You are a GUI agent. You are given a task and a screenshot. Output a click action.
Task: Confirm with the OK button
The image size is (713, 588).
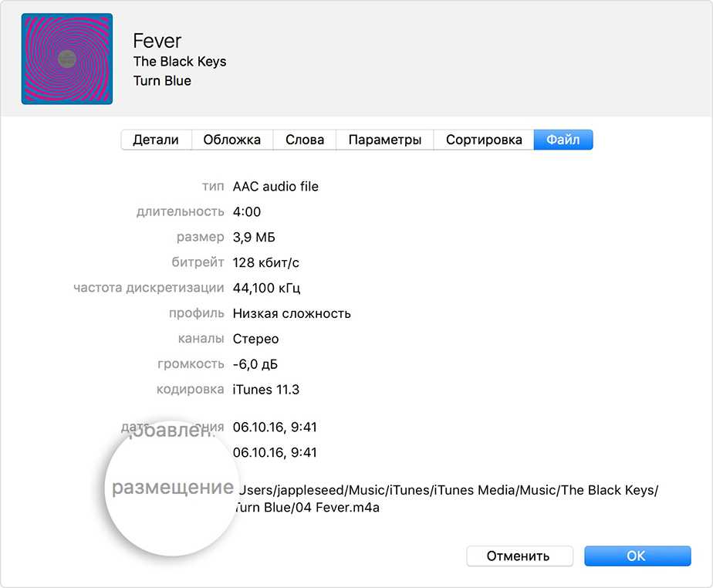[637, 556]
